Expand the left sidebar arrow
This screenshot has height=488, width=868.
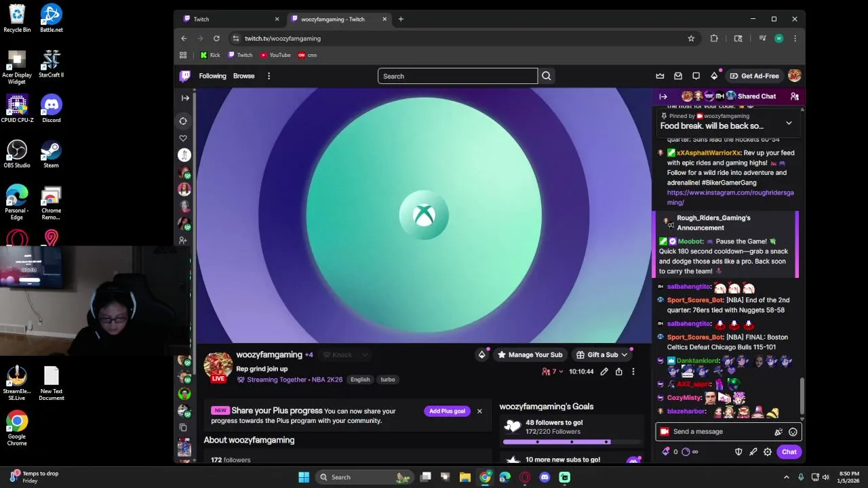point(184,98)
